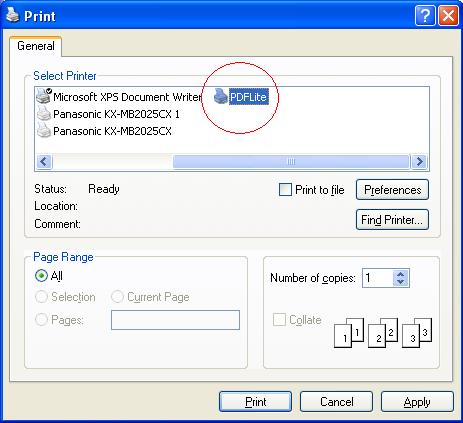
Task: Increase number of copies with up arrow
Action: tap(400, 274)
